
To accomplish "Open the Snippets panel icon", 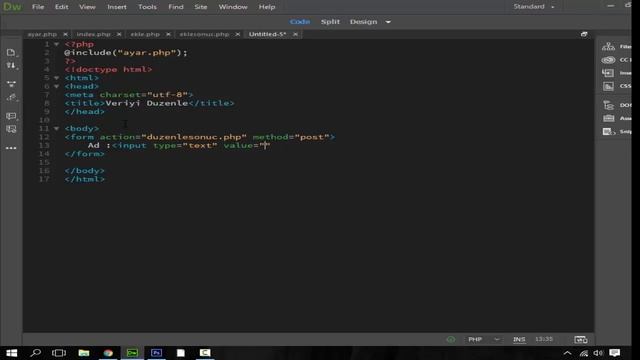I will pos(609,131).
